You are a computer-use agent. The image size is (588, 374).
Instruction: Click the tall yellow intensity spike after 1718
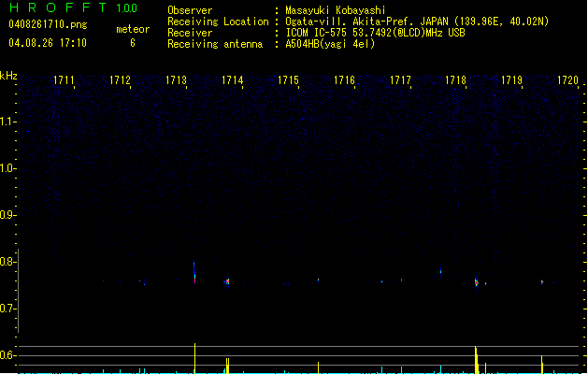click(476, 360)
